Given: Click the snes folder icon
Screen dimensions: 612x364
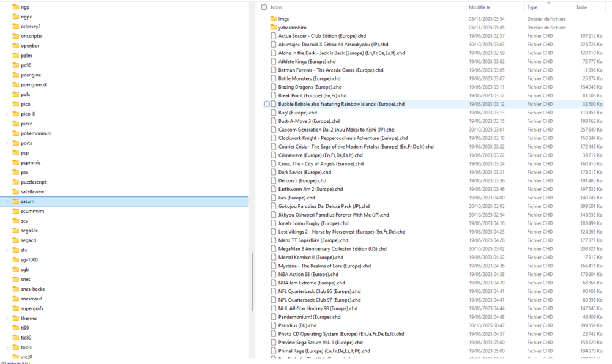Looking at the screenshot, I should point(16,280).
